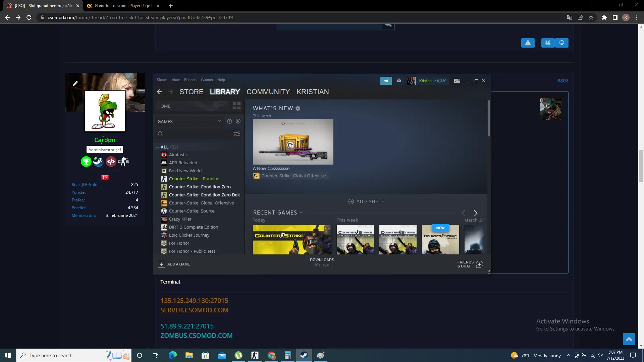Open the KRISTIAN profile tab
The image size is (644, 362).
pyautogui.click(x=313, y=92)
